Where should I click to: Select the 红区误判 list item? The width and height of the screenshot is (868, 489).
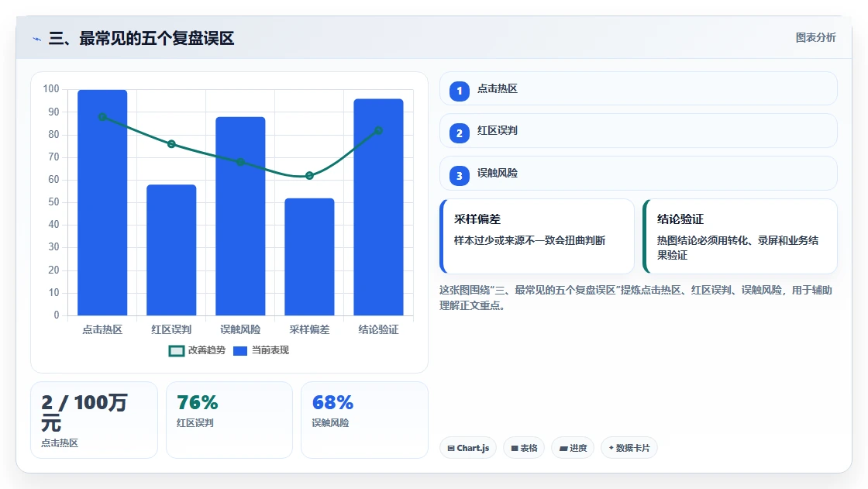click(639, 131)
